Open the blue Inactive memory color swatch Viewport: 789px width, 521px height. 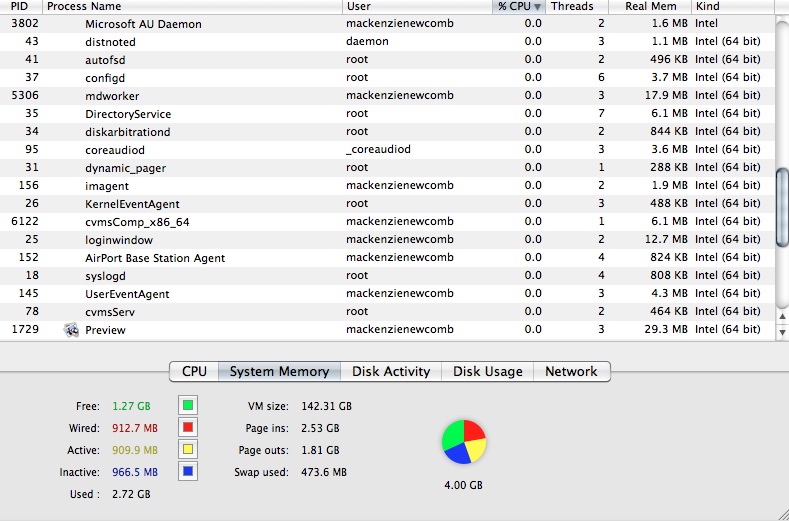click(x=188, y=472)
